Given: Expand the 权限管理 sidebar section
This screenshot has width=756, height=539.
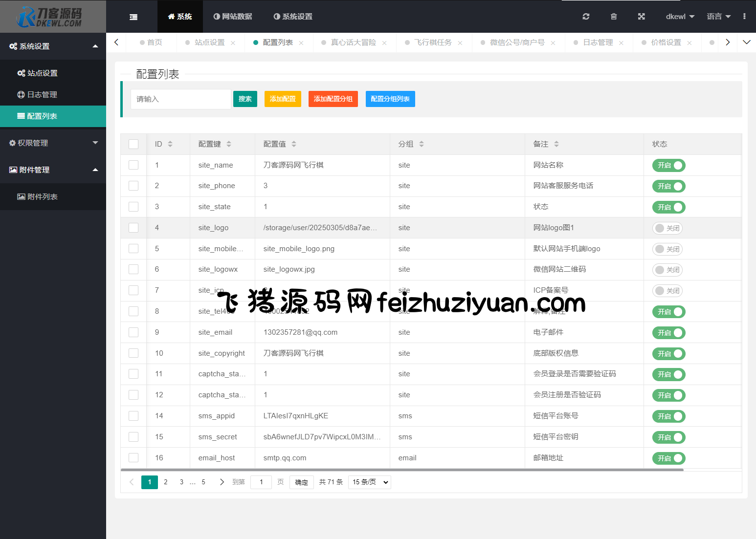Looking at the screenshot, I should click(x=53, y=143).
